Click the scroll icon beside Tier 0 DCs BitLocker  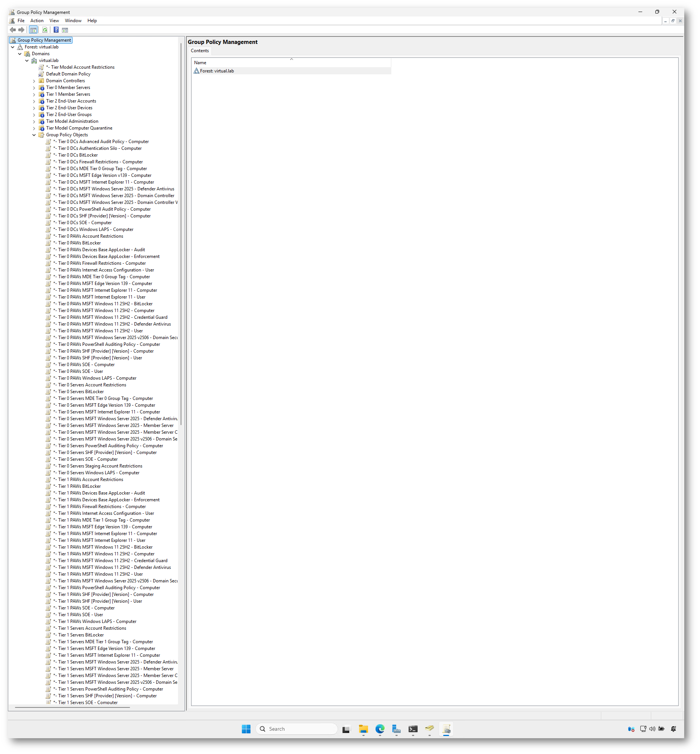(48, 155)
